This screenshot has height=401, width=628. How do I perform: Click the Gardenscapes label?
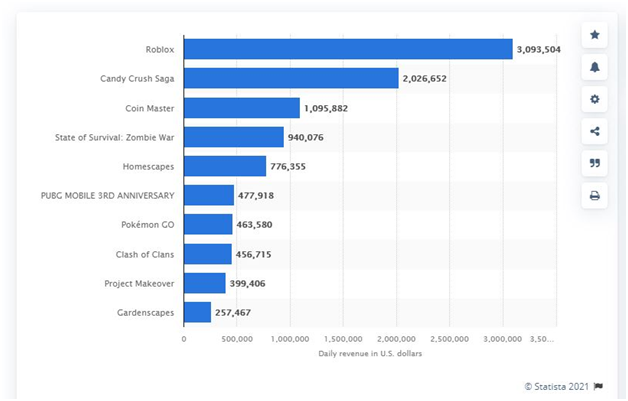146,312
